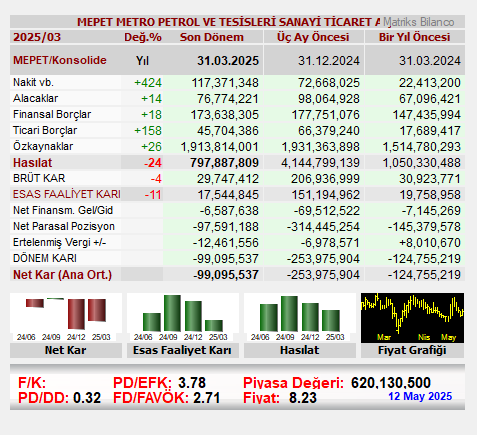Select the Net Finansm. Gel/Gid row label
This screenshot has height=435, width=477.
pos(63,210)
